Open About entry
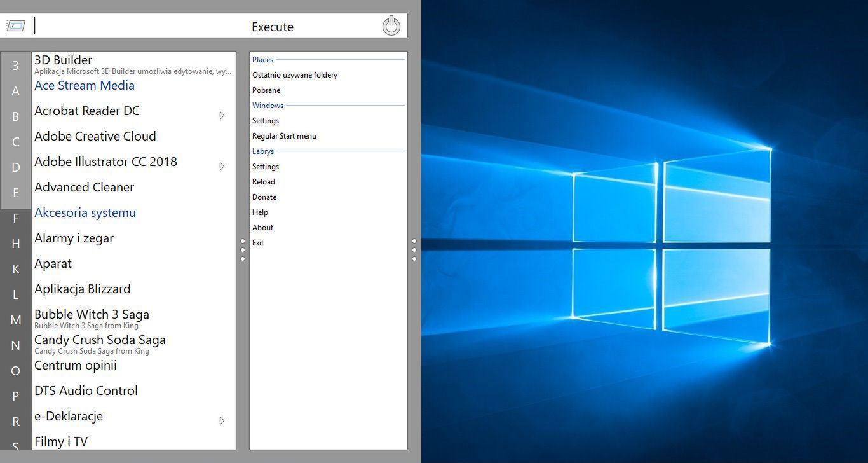This screenshot has width=868, height=463. 262,228
